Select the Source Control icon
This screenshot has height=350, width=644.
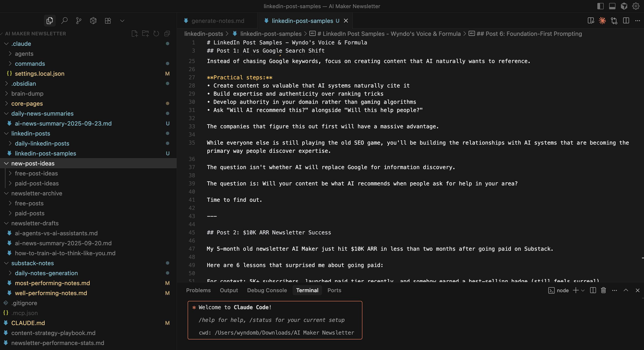(x=79, y=20)
